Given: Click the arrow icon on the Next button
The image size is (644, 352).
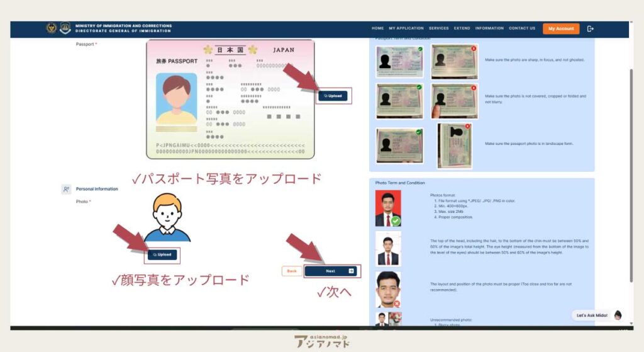Looking at the screenshot, I should pyautogui.click(x=351, y=271).
